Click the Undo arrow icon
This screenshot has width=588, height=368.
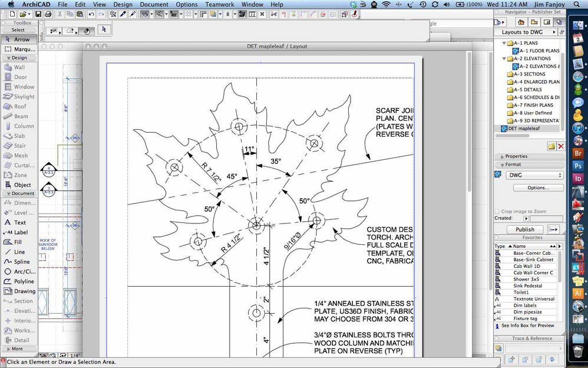pos(91,14)
